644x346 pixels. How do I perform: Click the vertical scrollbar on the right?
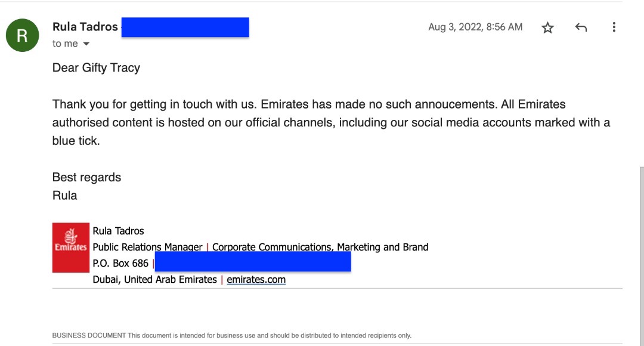click(642, 255)
